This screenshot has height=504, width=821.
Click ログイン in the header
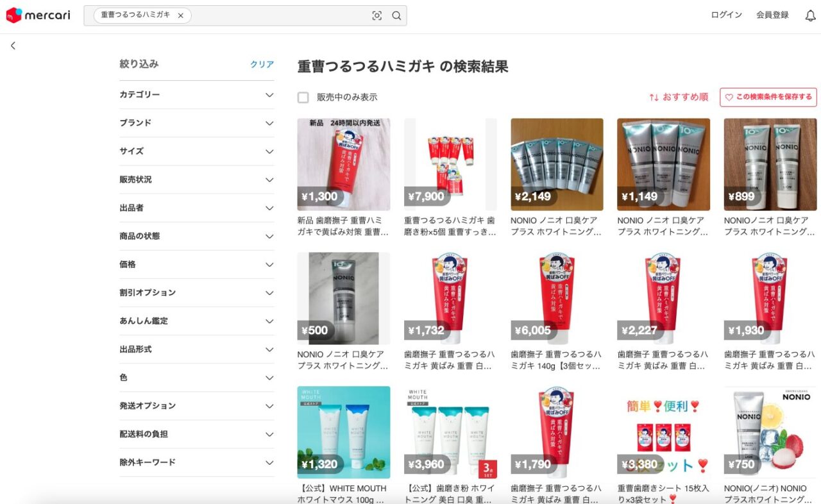(x=726, y=15)
